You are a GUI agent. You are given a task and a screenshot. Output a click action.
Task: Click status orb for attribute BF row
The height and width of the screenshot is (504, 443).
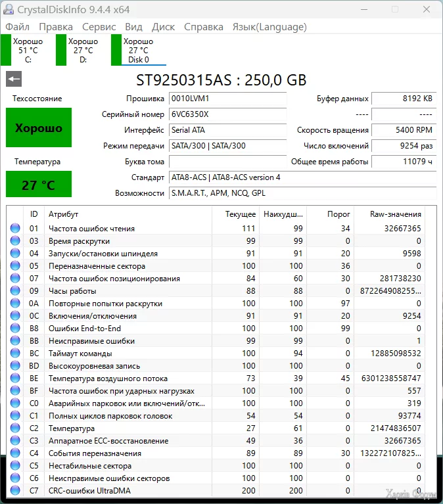(x=15, y=390)
